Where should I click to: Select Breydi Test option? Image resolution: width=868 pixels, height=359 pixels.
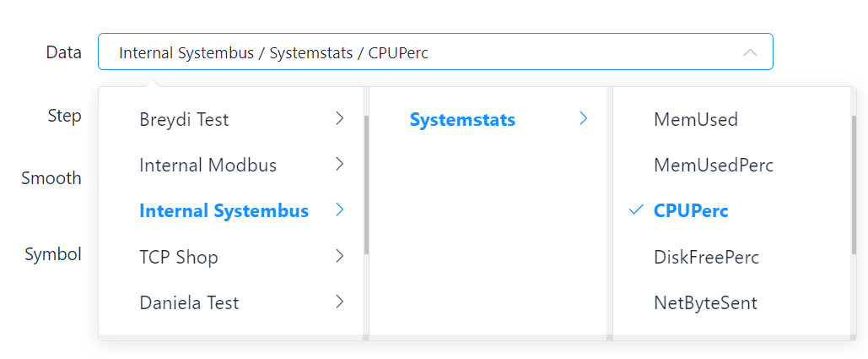point(184,120)
